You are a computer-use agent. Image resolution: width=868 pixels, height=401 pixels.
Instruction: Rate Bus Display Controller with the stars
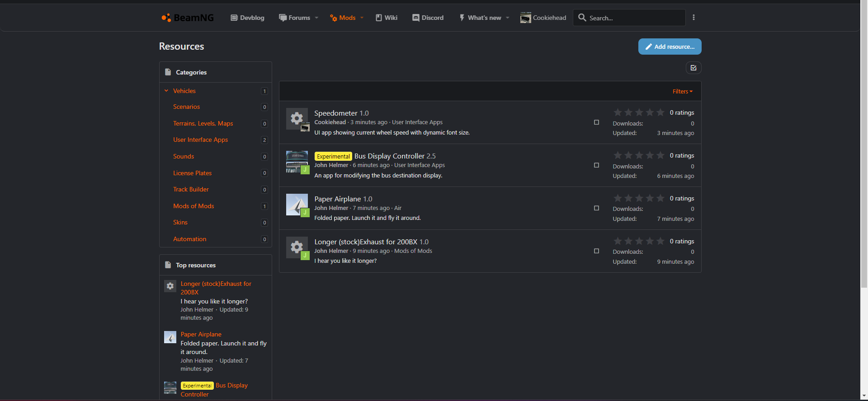(639, 155)
